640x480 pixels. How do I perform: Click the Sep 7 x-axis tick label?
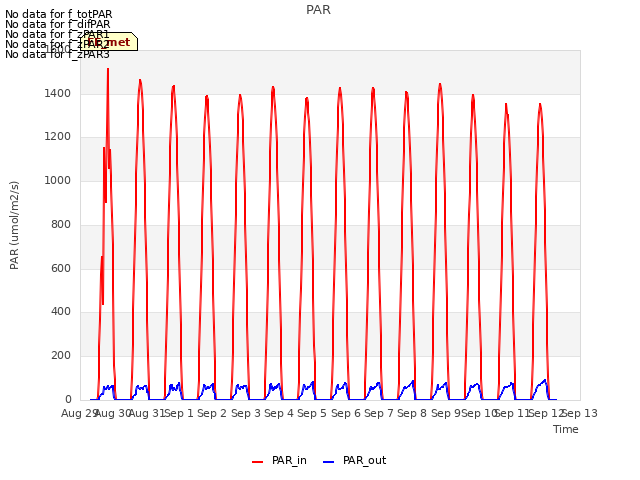click(x=379, y=413)
